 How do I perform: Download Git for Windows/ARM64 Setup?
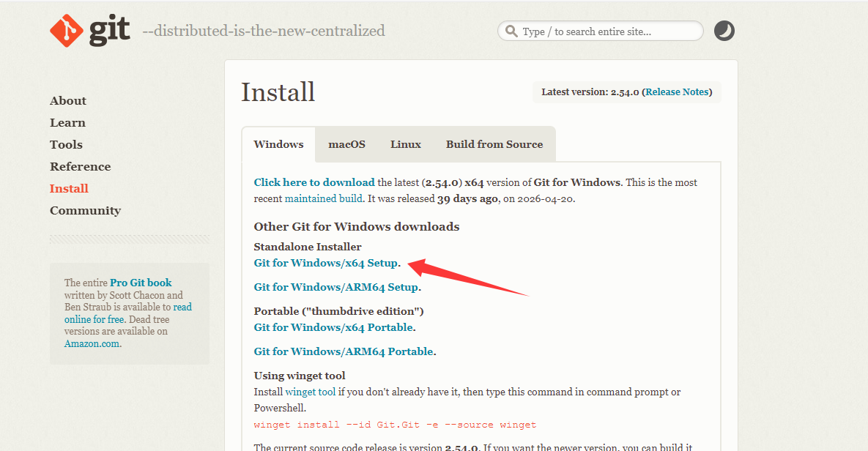click(336, 287)
